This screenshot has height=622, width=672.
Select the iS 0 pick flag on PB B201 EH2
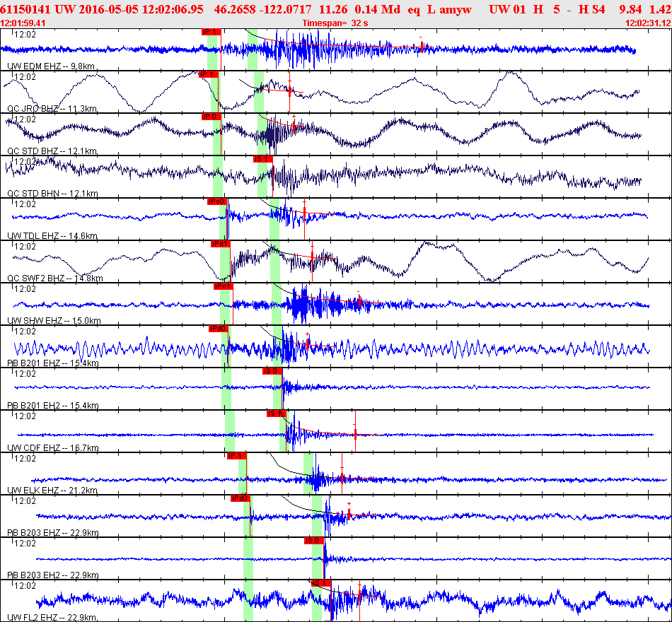coord(272,371)
